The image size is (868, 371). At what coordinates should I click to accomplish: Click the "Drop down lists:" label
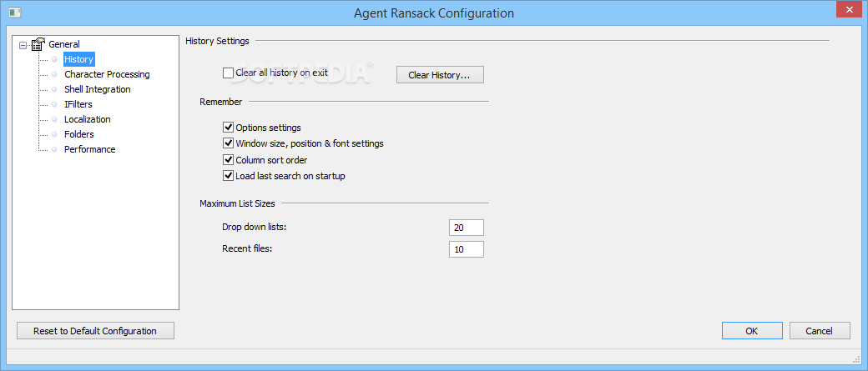point(254,228)
